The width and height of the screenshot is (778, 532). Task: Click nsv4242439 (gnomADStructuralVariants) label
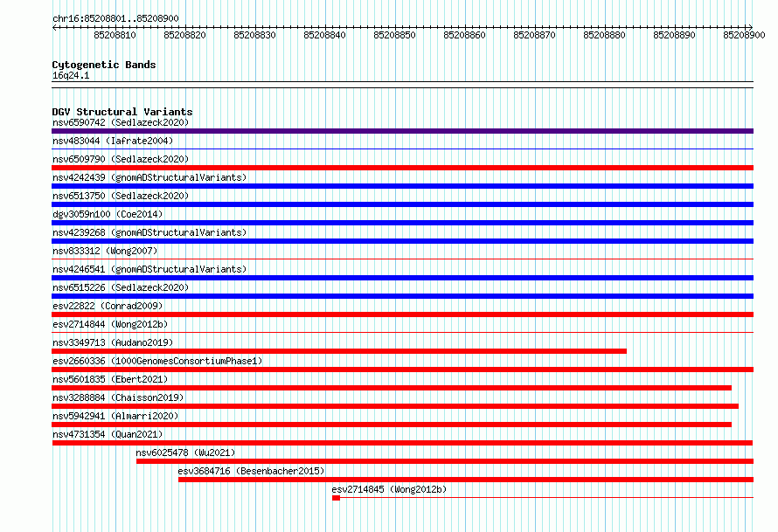149,177
